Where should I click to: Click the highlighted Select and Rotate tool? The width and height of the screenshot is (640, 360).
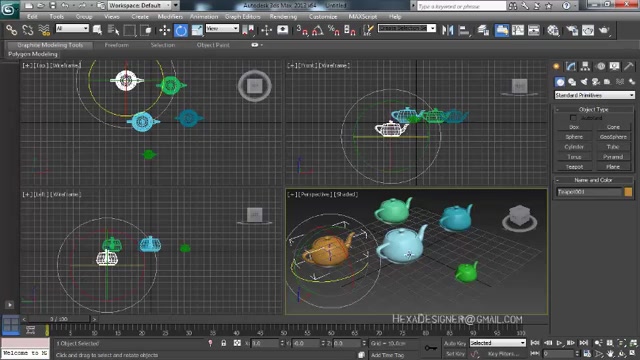[x=181, y=30]
